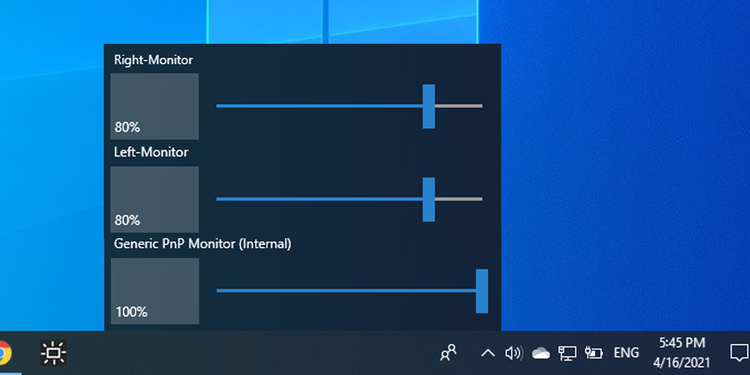
Task: Show hidden system tray icons
Action: [487, 353]
